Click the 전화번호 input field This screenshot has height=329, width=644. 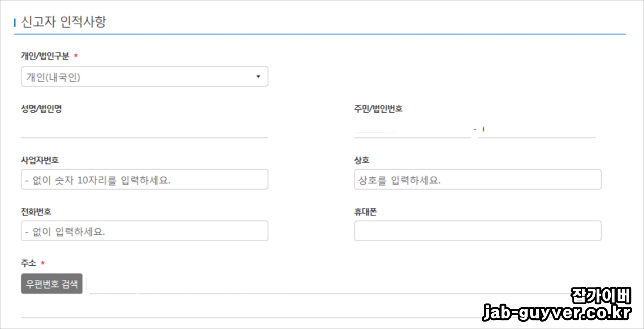click(144, 231)
